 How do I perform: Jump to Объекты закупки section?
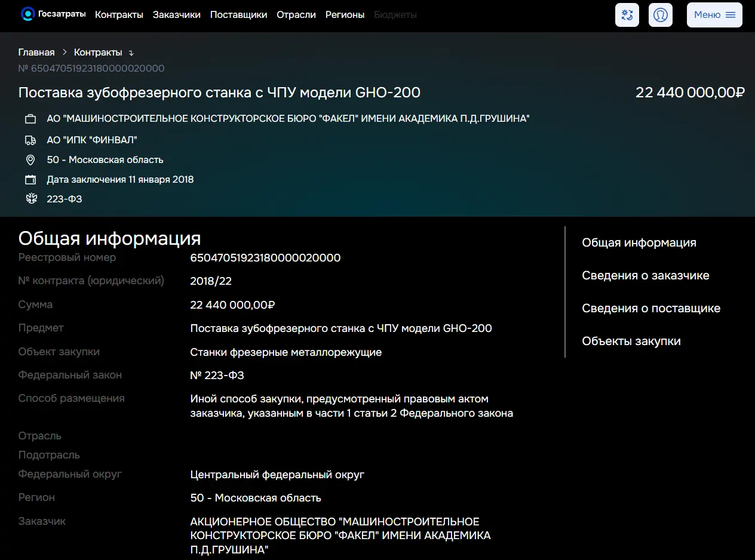[x=631, y=341]
